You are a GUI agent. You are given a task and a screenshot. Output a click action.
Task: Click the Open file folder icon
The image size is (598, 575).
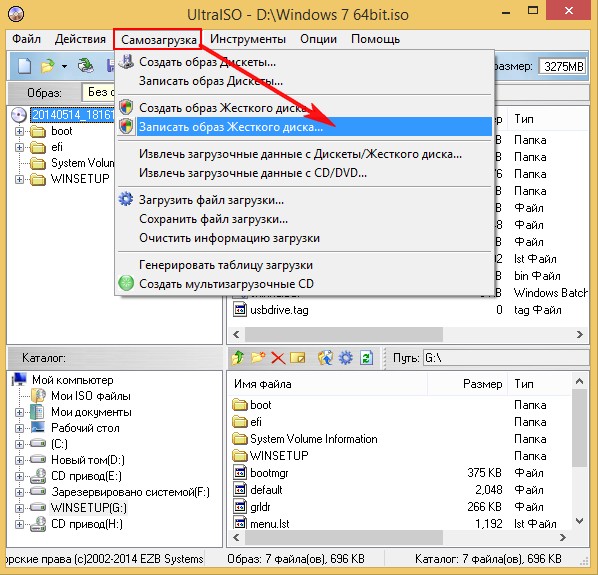tap(47, 66)
